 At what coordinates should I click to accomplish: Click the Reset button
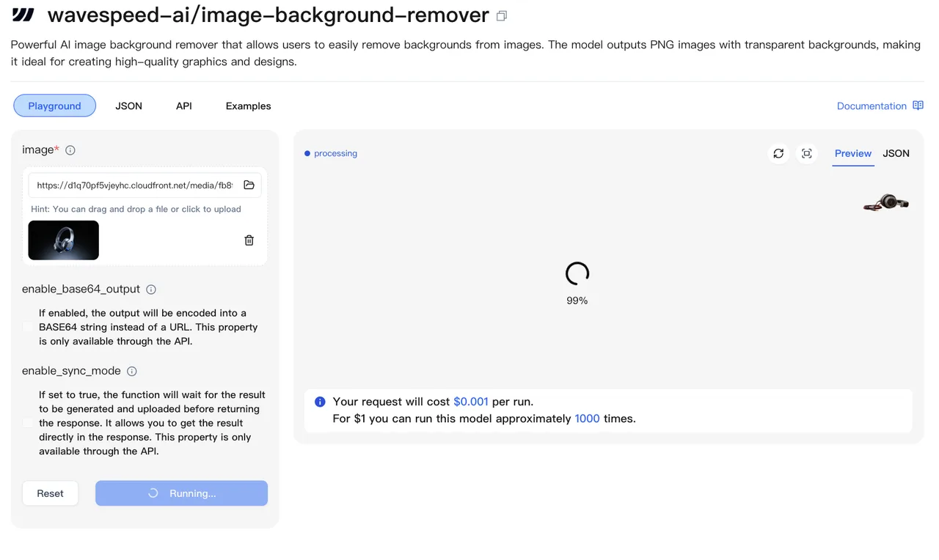[x=50, y=493]
